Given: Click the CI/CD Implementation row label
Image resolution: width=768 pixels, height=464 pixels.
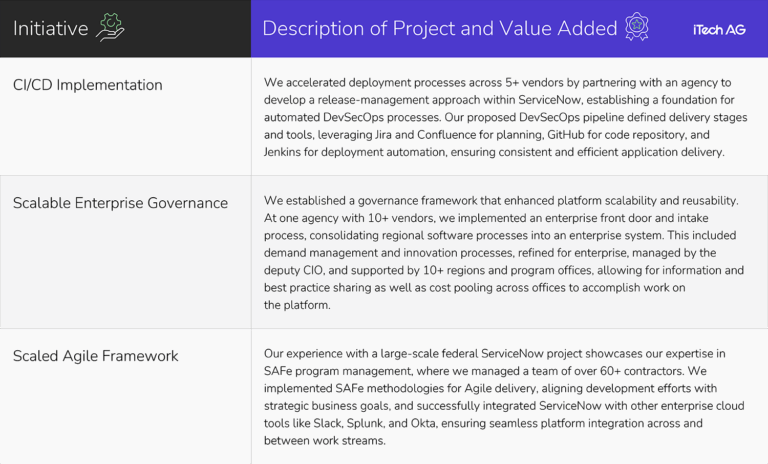Looking at the screenshot, I should 87,85.
